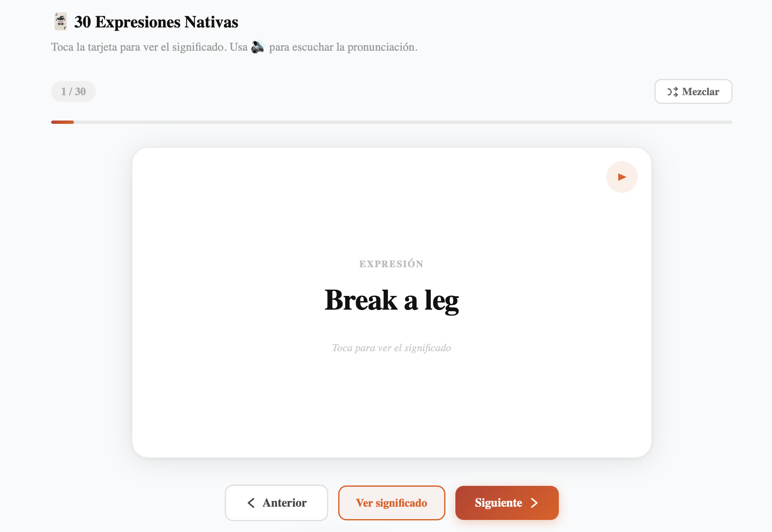Go to the previous card with Anterior
The image size is (772, 532).
pyautogui.click(x=276, y=502)
